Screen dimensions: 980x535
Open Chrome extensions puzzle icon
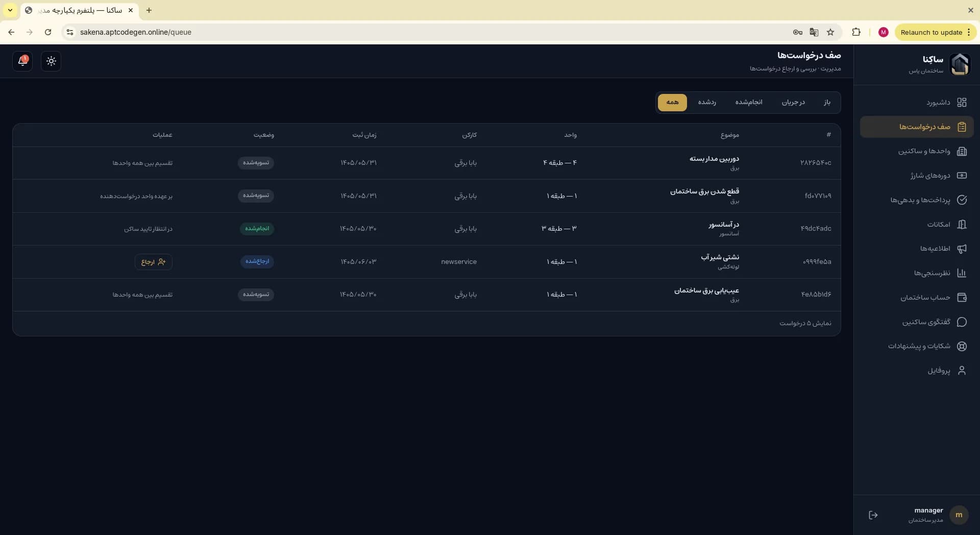pos(856,32)
